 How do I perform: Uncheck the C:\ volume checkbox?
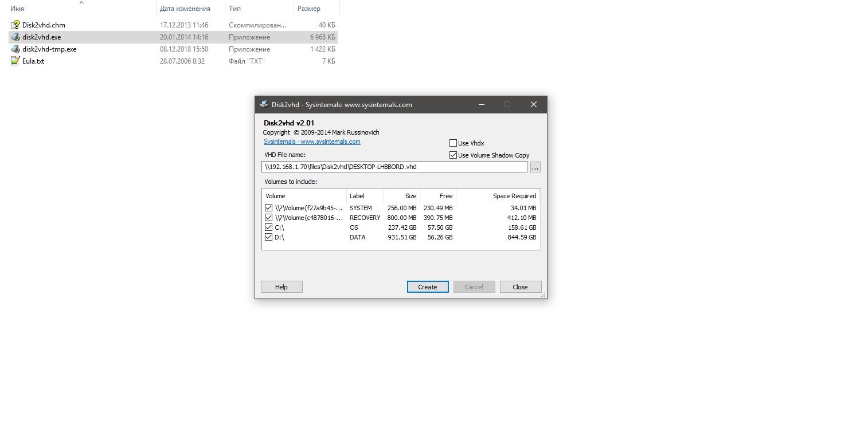[x=269, y=227]
